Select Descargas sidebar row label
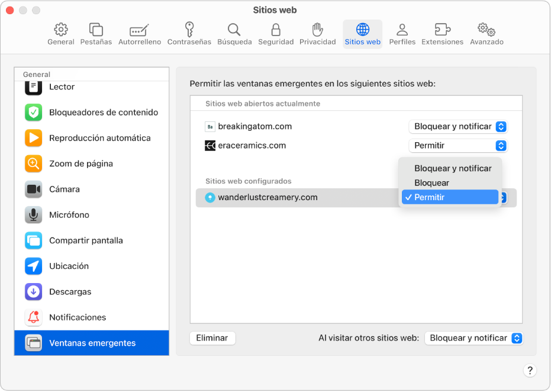Viewport: 551px width, 392px height. tap(70, 292)
